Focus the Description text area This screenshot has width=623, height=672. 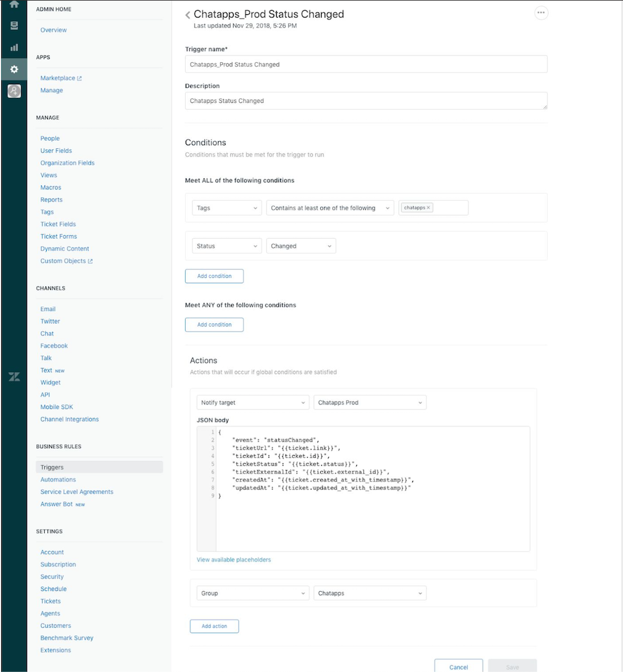pyautogui.click(x=366, y=101)
